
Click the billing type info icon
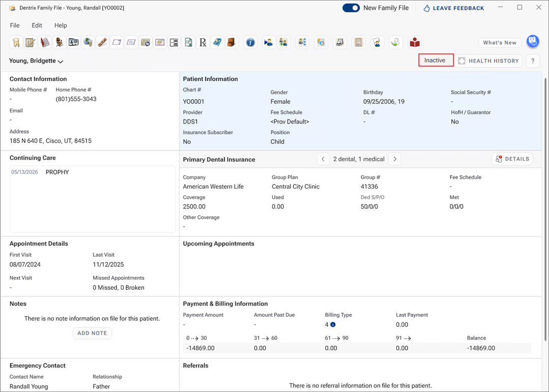coord(333,324)
